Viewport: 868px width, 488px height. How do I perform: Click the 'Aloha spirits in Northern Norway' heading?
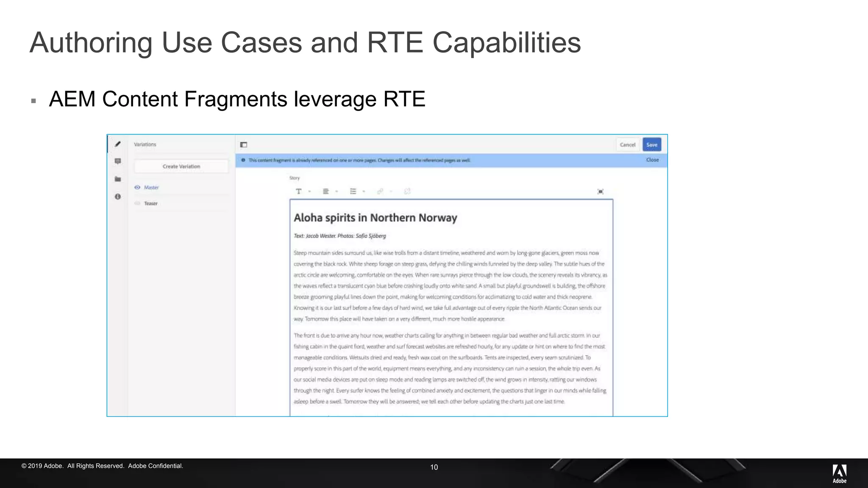point(376,218)
